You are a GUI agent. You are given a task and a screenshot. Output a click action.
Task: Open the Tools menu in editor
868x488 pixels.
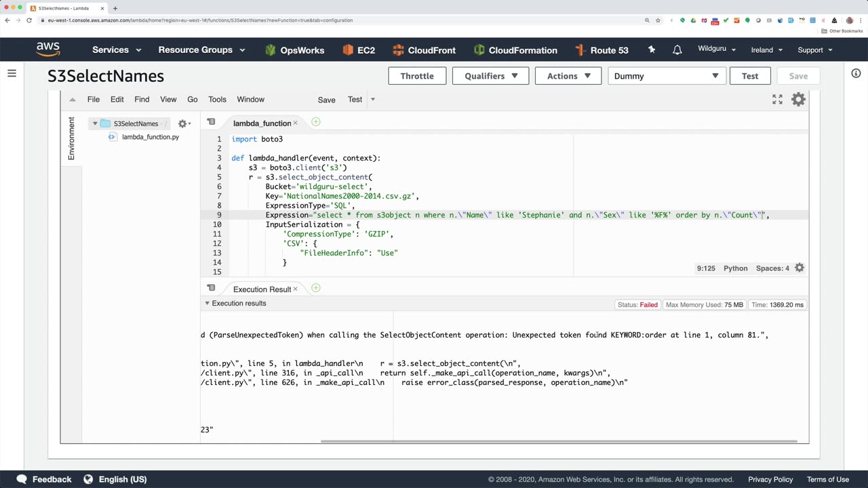[217, 100]
